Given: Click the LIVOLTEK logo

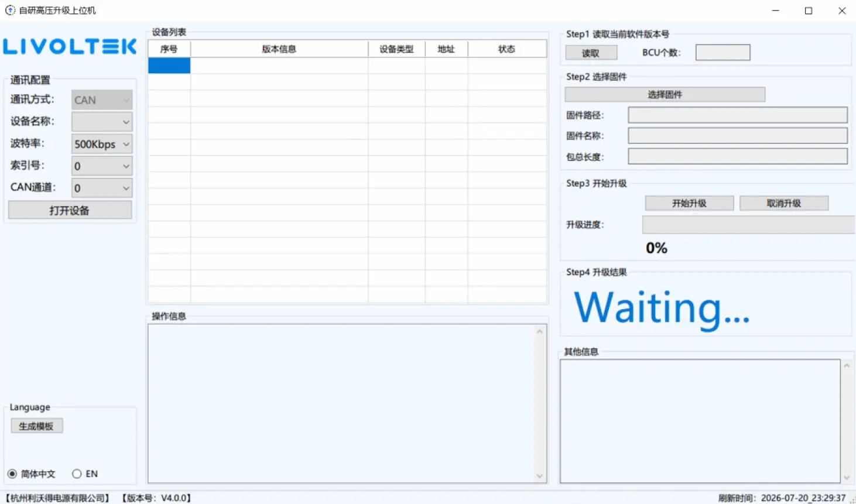Looking at the screenshot, I should click(x=70, y=47).
